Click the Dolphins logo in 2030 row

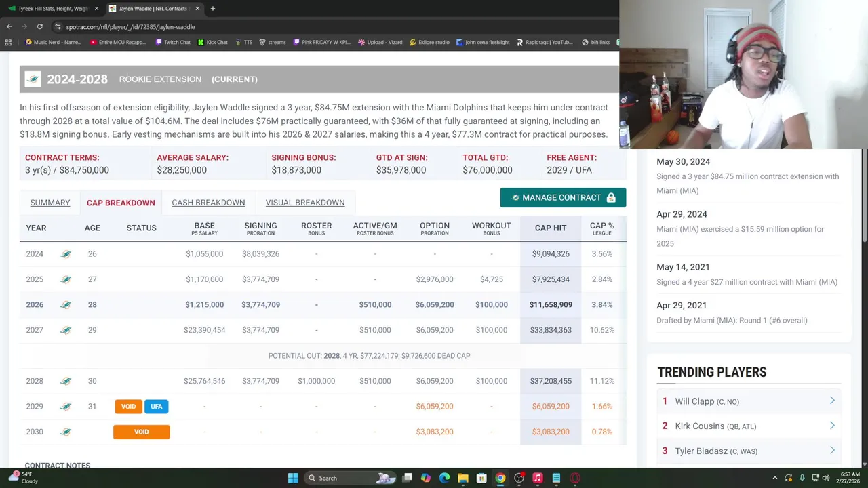coord(66,432)
